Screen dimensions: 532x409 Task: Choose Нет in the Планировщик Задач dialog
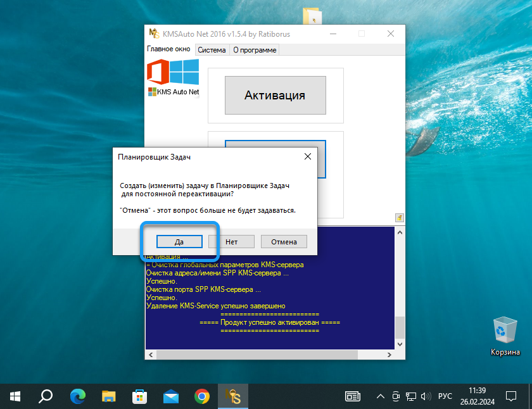pos(231,242)
